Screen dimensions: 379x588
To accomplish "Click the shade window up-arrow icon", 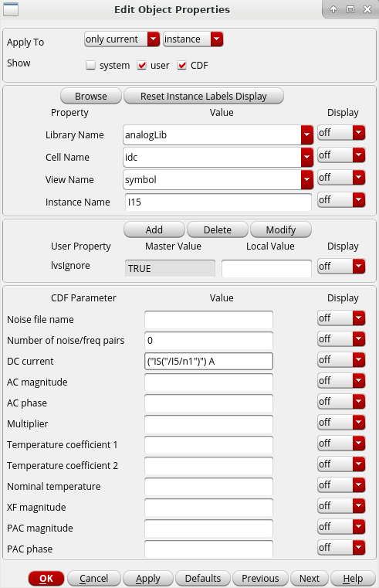I will coord(333,9).
